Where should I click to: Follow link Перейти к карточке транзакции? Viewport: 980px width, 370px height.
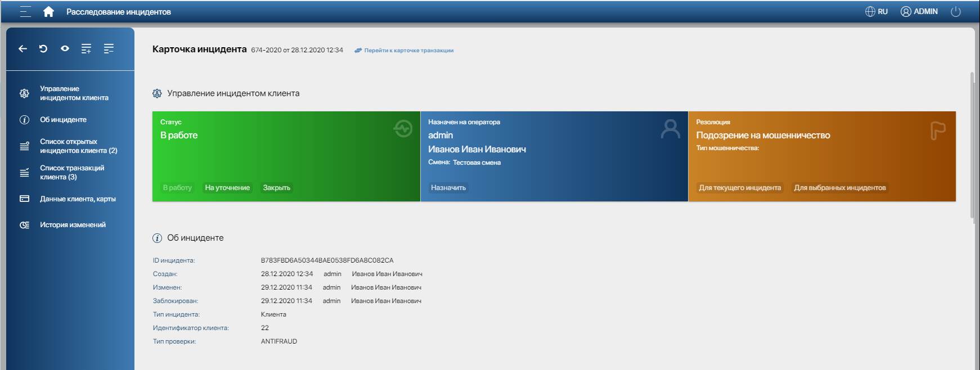click(408, 51)
